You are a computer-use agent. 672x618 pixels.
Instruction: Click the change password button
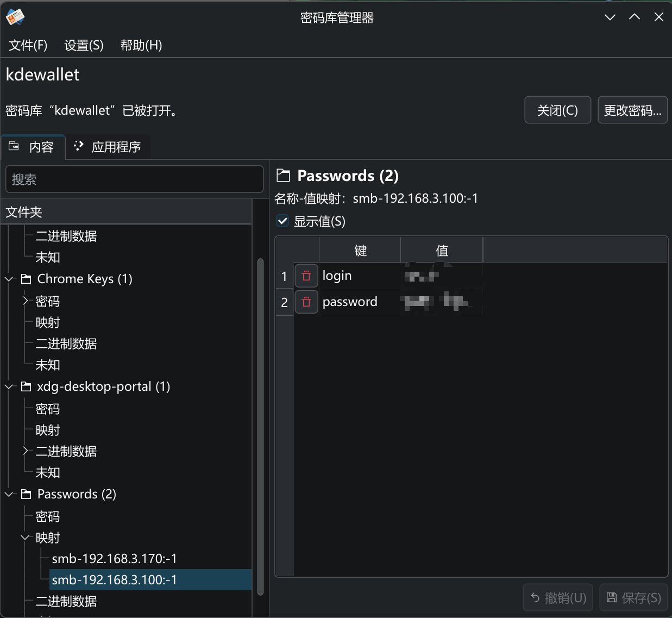click(632, 110)
